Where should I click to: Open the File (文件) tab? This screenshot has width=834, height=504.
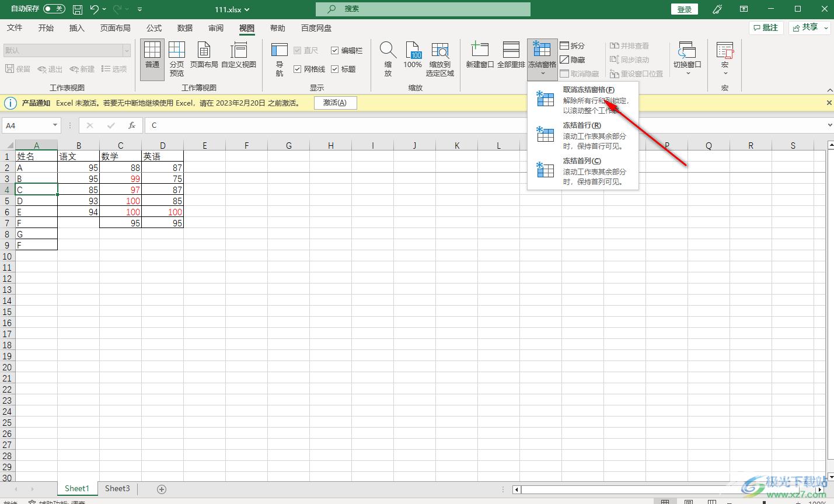[x=15, y=28]
